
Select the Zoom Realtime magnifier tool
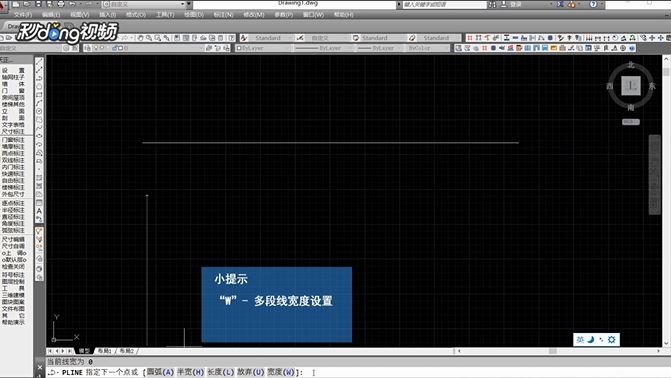pos(149,38)
